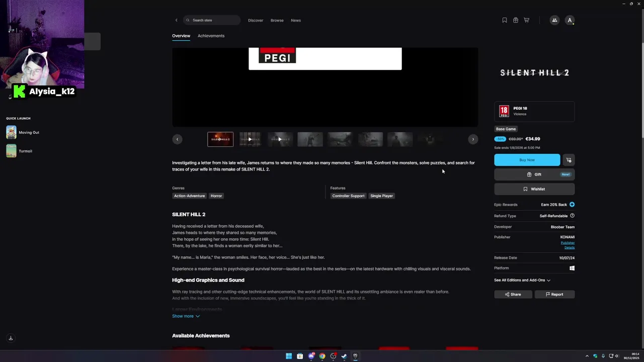Open the Details link under KONAMI
This screenshot has height=362, width=644.
pos(570,247)
